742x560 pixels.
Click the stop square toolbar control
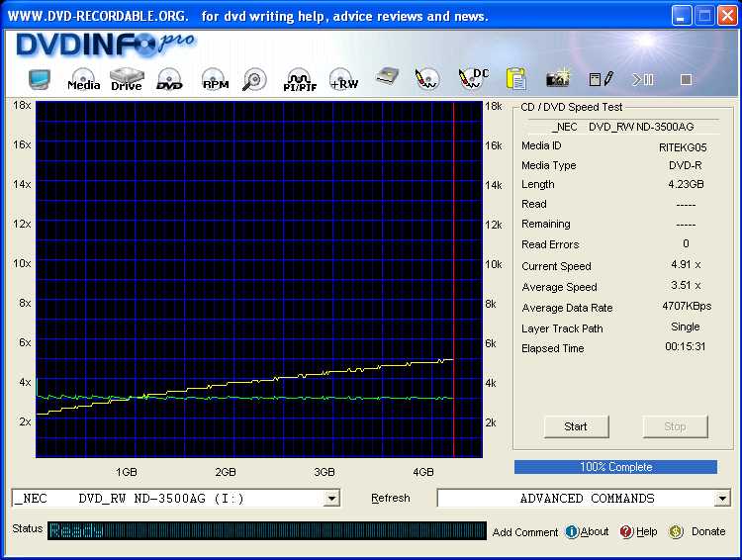687,79
